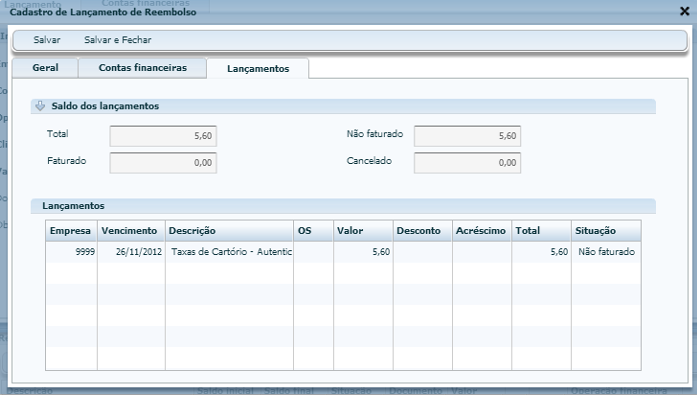
Task: Select the 9999 empresa cell
Action: (71, 252)
